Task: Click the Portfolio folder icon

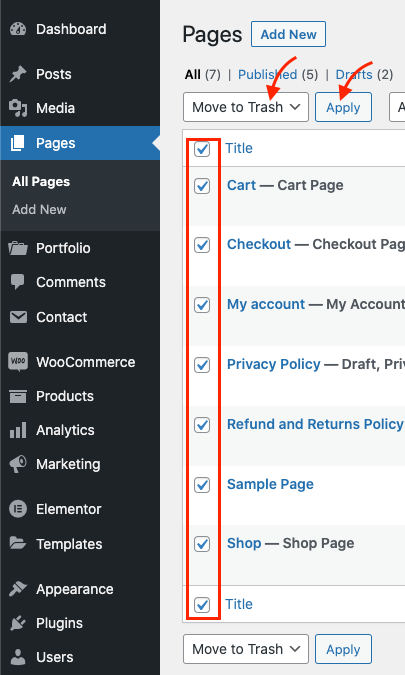Action: pyautogui.click(x=18, y=248)
